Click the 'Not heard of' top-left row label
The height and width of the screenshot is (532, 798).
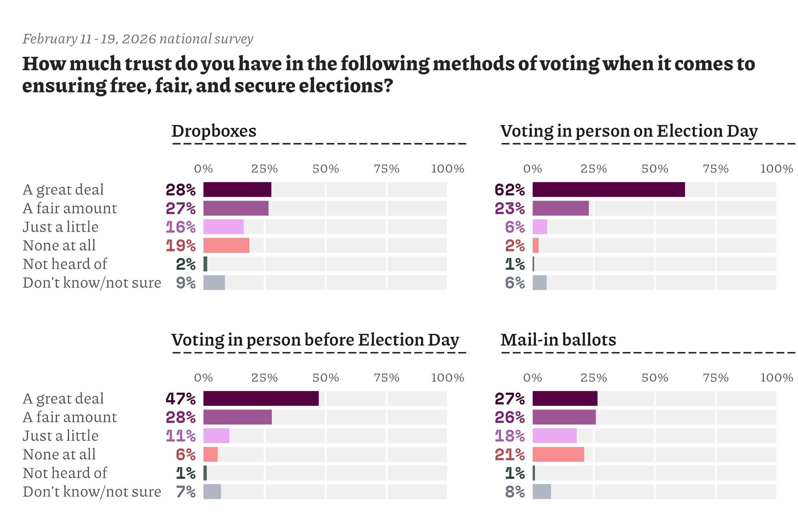(65, 264)
